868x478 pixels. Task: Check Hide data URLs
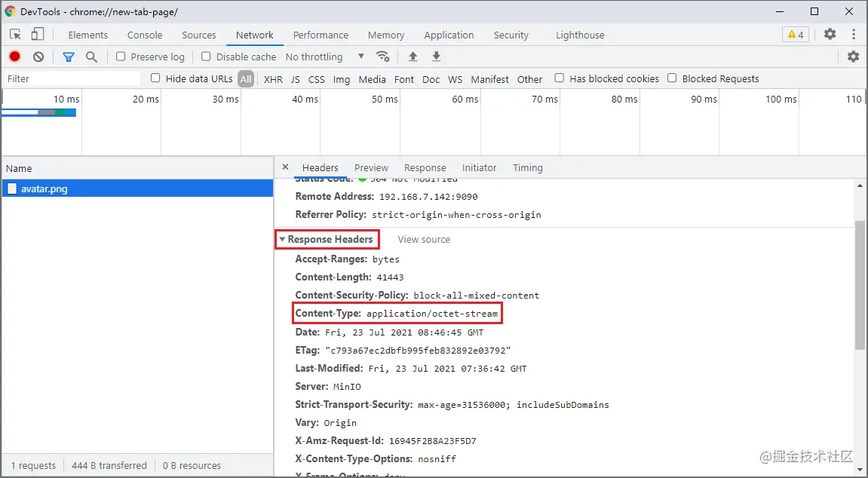(x=155, y=78)
